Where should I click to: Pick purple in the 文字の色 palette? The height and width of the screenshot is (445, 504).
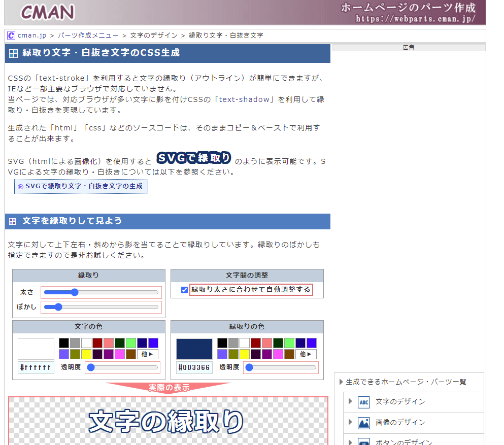coord(109,354)
